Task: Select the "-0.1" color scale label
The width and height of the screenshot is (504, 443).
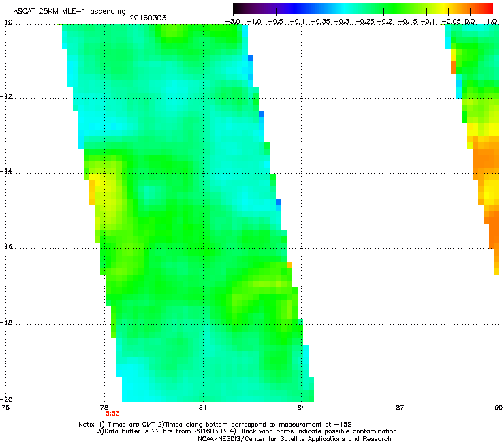Action: click(428, 22)
